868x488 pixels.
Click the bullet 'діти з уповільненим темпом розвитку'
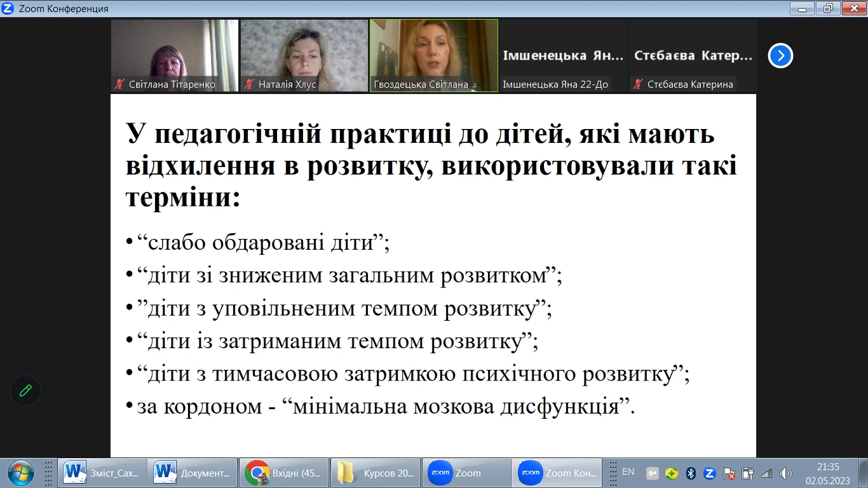(344, 309)
